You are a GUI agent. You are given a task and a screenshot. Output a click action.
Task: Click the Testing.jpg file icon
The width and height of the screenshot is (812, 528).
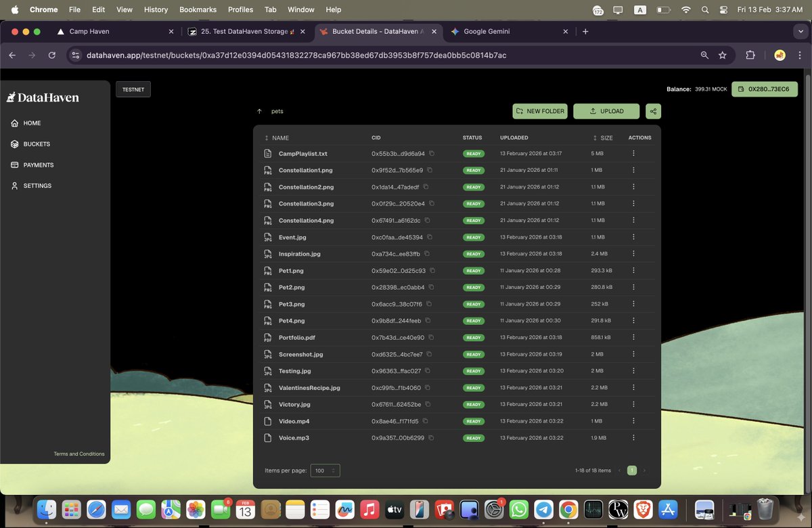point(268,371)
